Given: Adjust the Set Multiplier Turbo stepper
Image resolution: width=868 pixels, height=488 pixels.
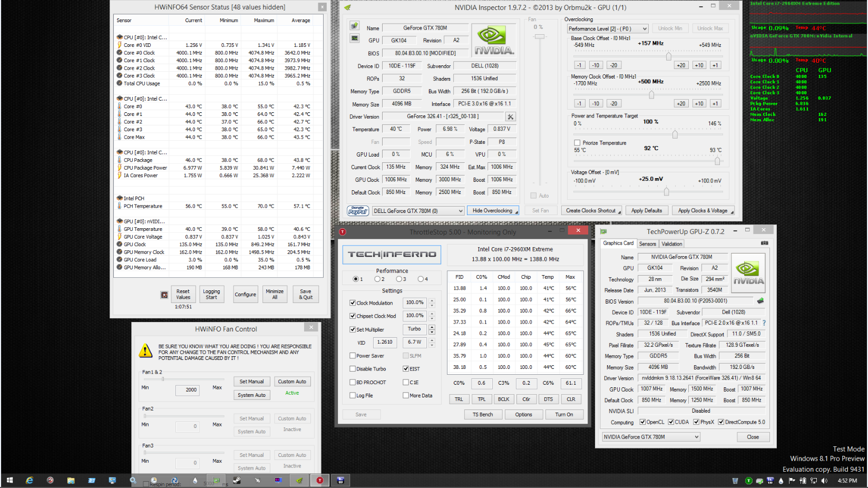Looking at the screenshot, I should click(x=432, y=329).
